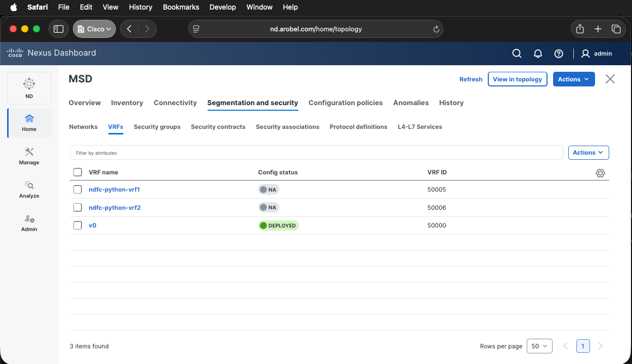
Task: Open the Admin section in sidebar
Action: [x=29, y=222]
